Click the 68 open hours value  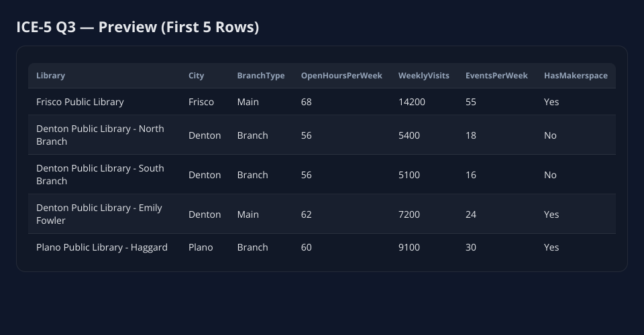coord(306,102)
